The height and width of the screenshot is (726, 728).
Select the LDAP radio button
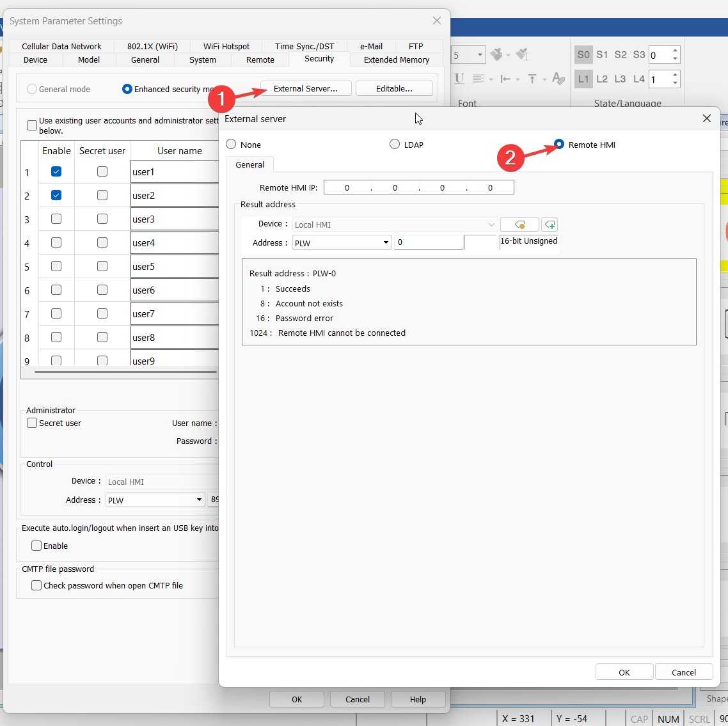(x=395, y=145)
